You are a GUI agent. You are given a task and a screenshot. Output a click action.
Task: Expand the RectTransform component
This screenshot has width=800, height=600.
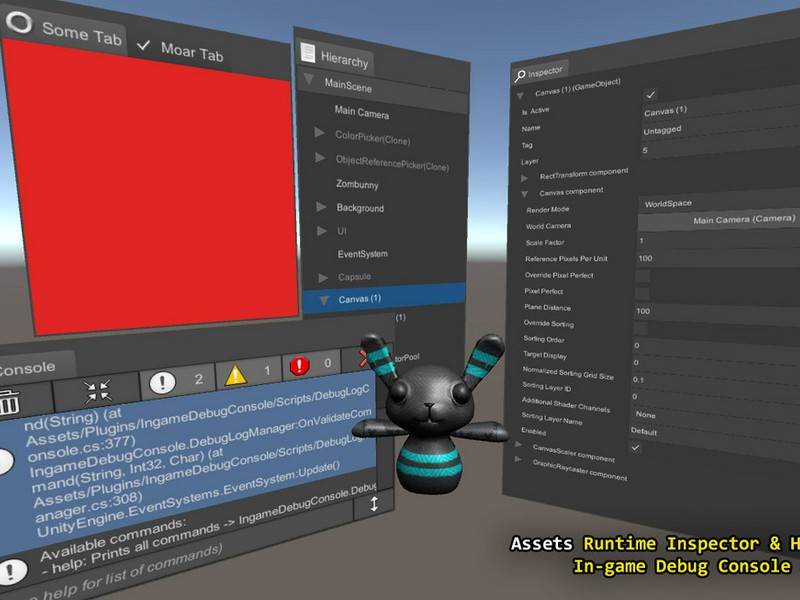point(524,178)
